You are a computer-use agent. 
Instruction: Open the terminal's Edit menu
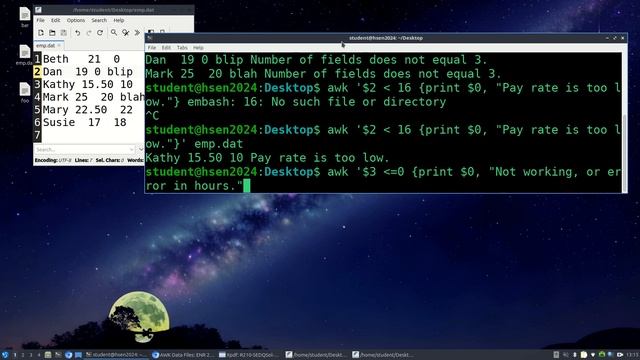pos(166,48)
